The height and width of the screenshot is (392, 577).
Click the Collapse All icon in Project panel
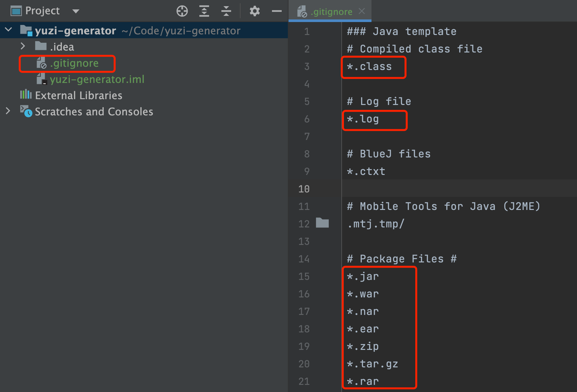pyautogui.click(x=226, y=11)
